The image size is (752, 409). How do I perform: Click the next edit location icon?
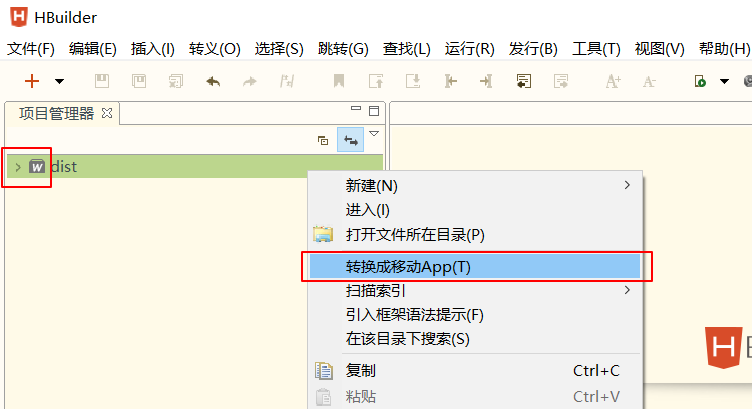coord(561,81)
